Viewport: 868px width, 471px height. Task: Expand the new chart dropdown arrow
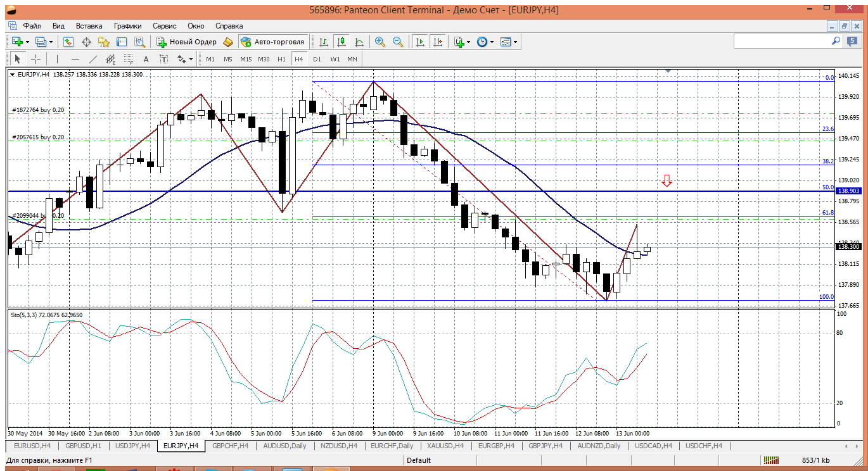point(27,42)
